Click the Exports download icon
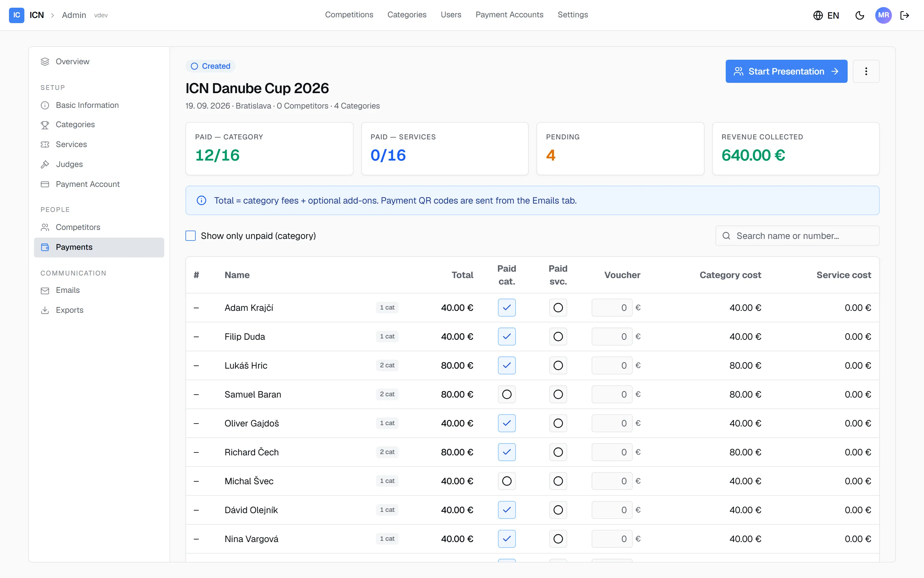 click(x=45, y=310)
